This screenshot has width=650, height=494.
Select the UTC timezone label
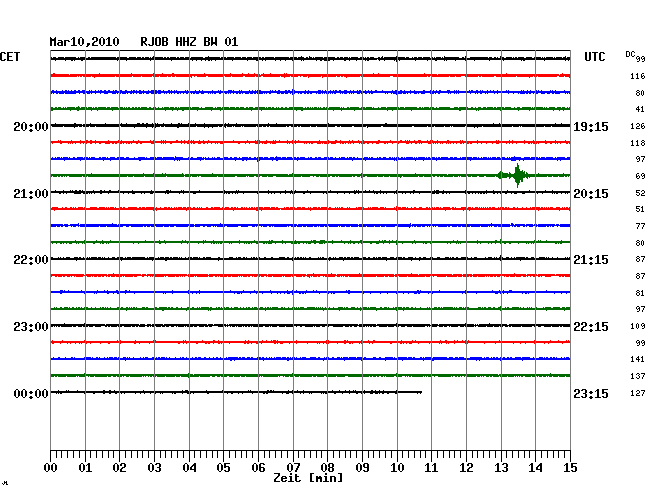594,57
